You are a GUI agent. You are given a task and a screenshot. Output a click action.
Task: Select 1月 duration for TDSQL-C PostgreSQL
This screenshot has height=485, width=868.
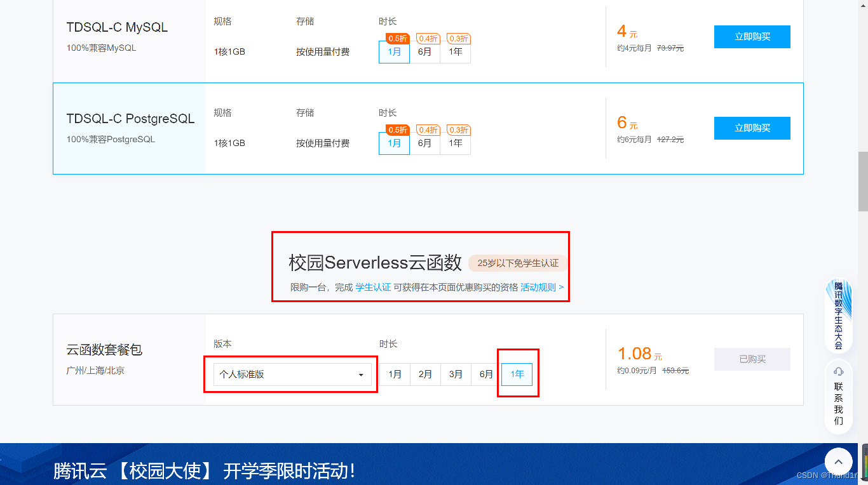[394, 143]
